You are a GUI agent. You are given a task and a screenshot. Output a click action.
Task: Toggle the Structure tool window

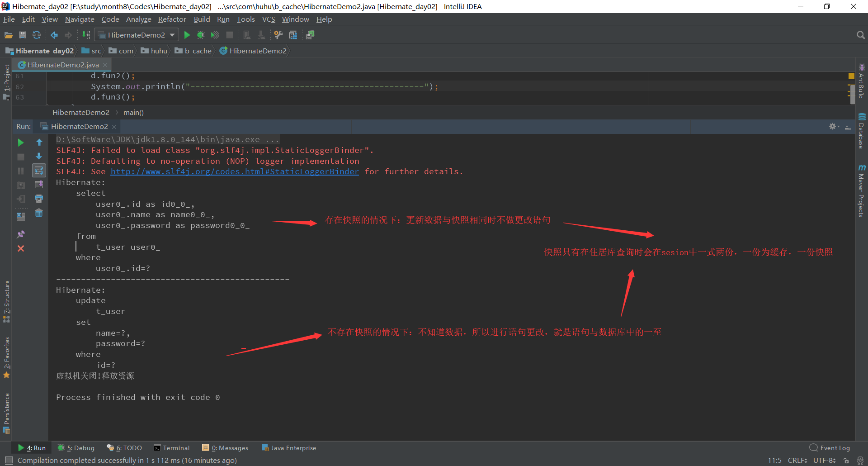click(6, 301)
